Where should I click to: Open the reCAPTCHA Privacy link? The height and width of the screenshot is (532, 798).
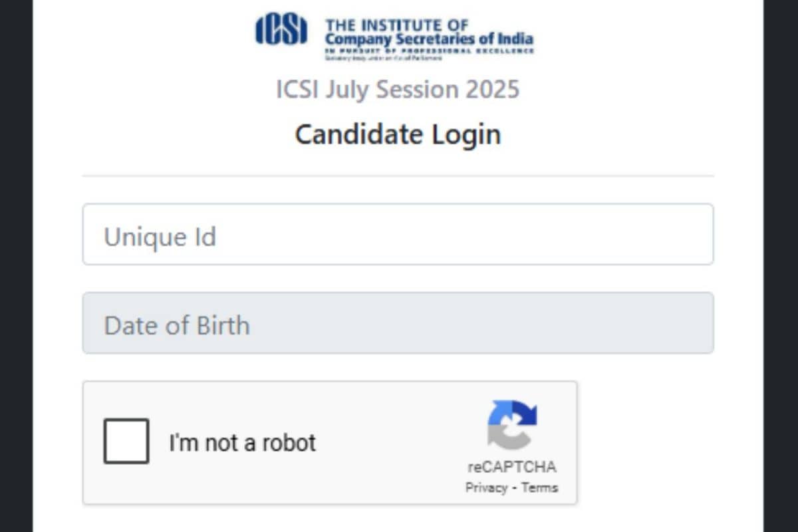pos(486,487)
